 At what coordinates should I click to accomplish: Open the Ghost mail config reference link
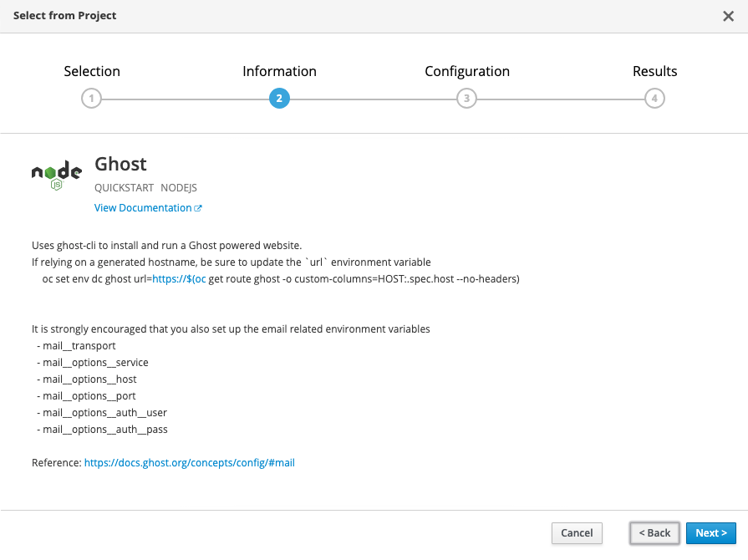pos(188,462)
